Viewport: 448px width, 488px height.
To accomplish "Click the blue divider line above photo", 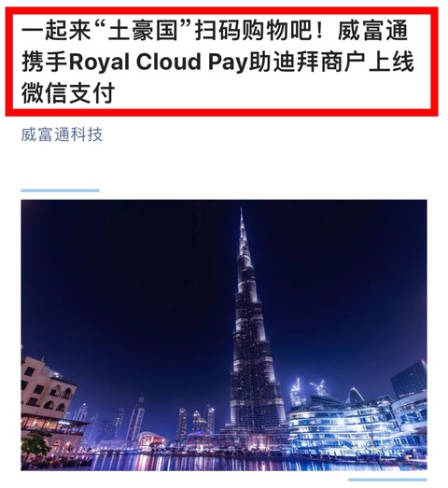I will [x=60, y=190].
